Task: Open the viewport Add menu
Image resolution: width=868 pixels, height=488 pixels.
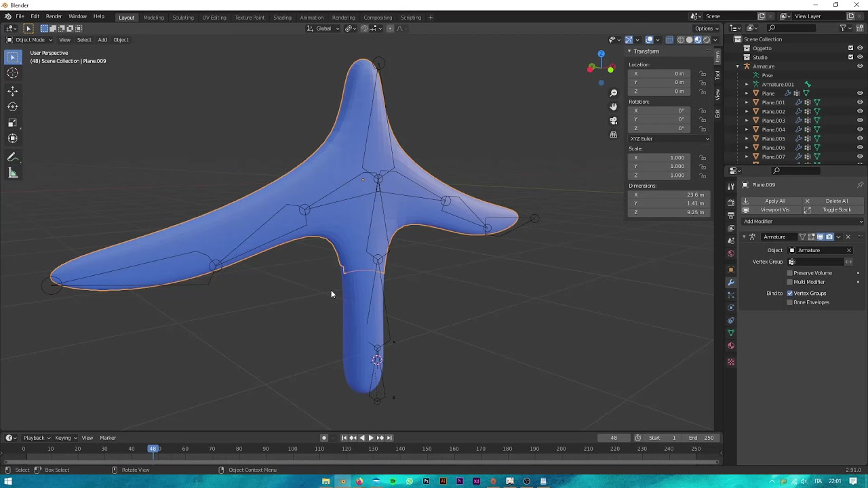Action: point(102,39)
